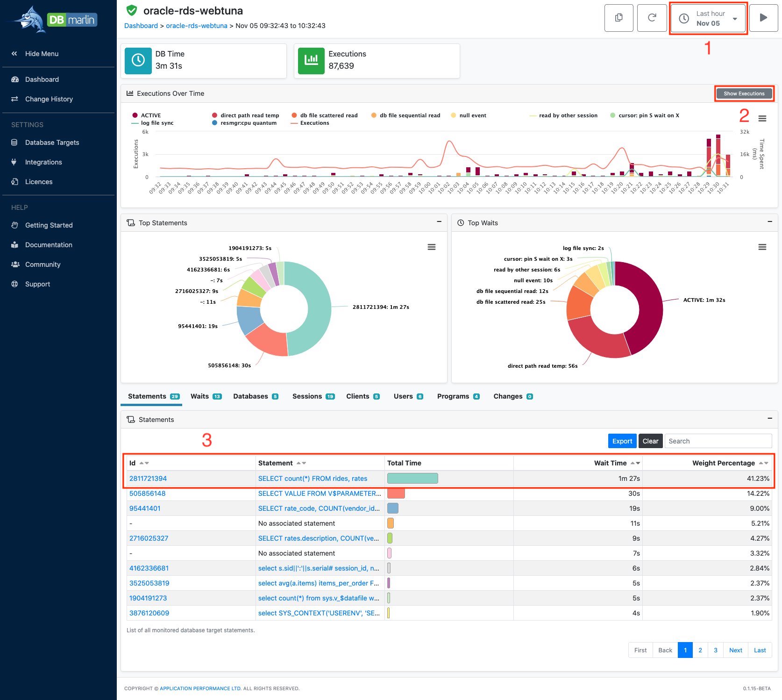Screen dimensions: 782x700
Task: Switch to the Programs tab
Action: click(458, 396)
